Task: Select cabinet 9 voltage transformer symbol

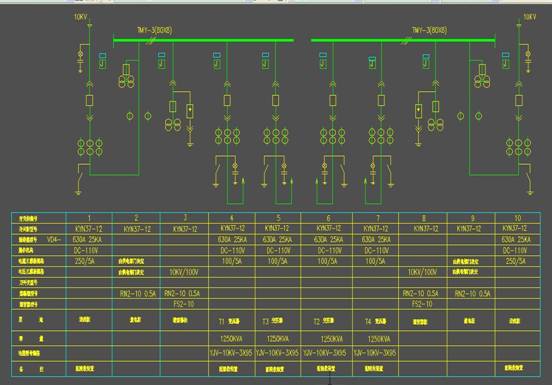Action: pos(482,76)
